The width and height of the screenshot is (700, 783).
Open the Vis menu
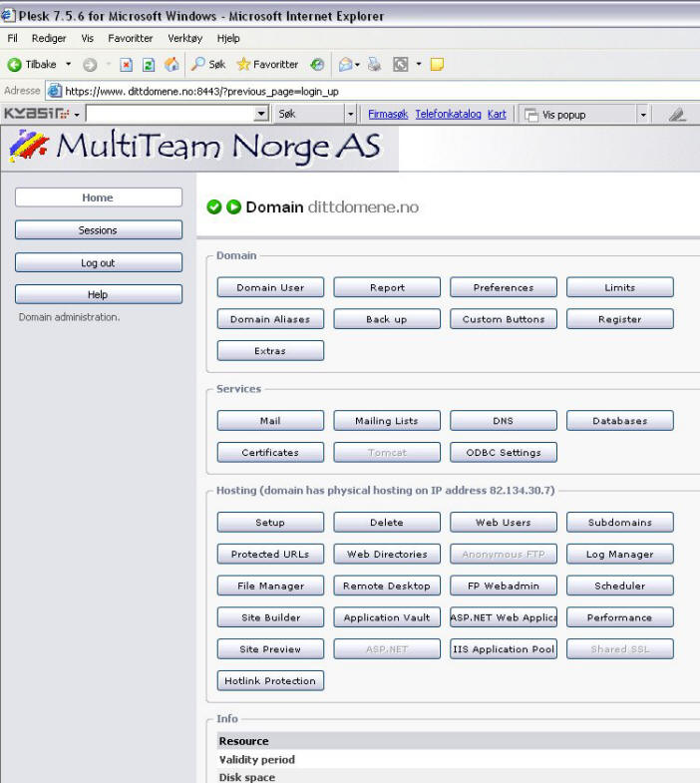point(88,39)
